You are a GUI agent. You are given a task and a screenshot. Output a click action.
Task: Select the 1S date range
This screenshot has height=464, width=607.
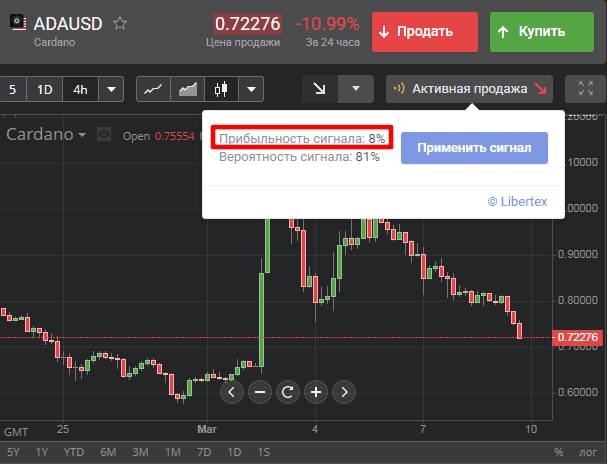tap(264, 452)
